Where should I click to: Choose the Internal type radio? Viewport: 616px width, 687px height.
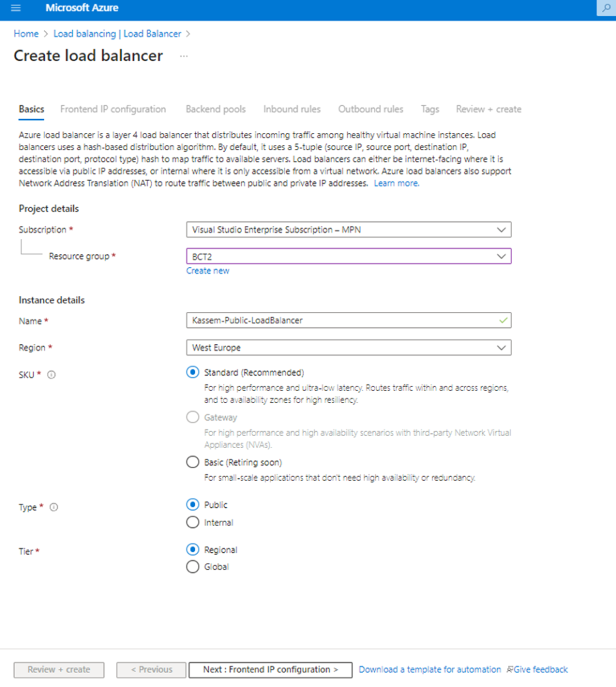pyautogui.click(x=193, y=522)
